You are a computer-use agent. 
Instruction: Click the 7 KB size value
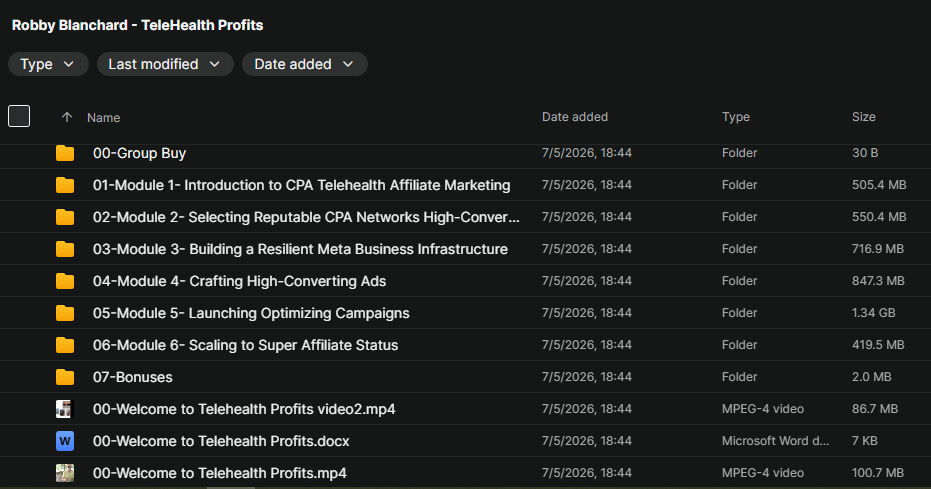coord(864,442)
